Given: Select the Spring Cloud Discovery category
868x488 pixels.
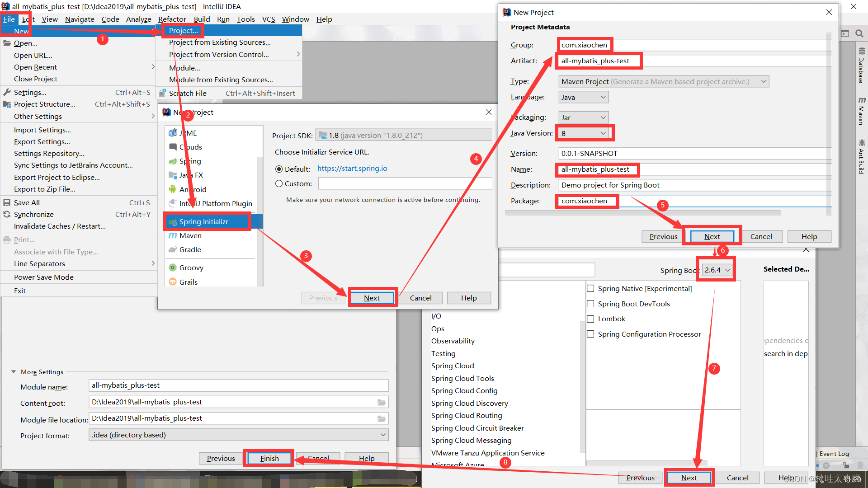Looking at the screenshot, I should click(469, 403).
